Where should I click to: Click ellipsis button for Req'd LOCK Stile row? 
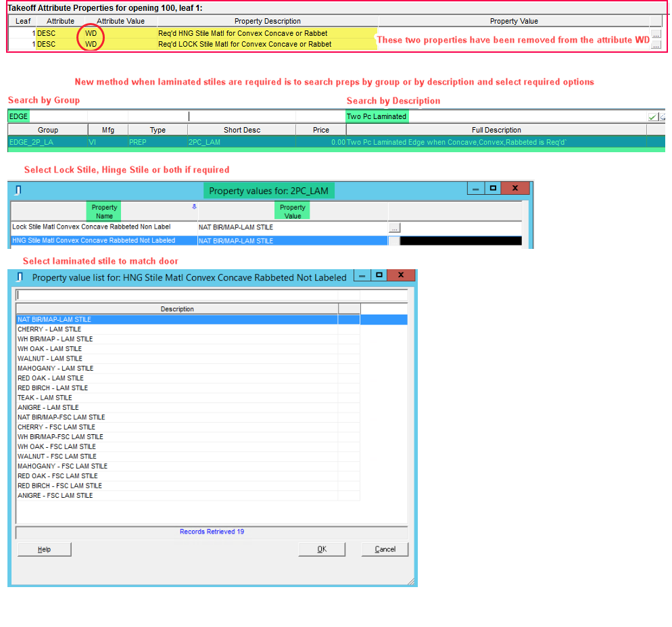(656, 45)
